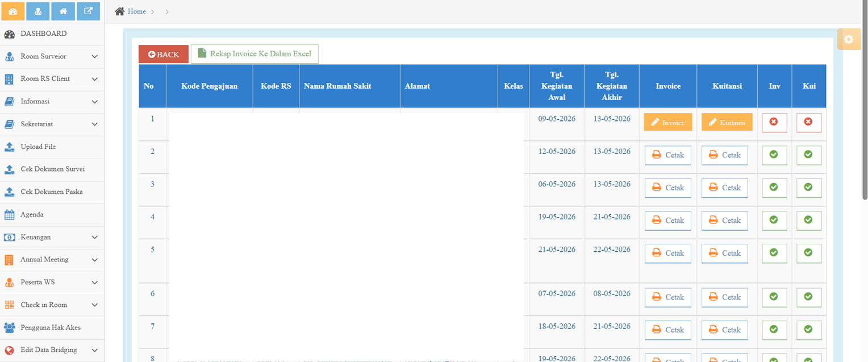
Task: Click Kuitansi Cetak button in row 5
Action: click(x=725, y=253)
